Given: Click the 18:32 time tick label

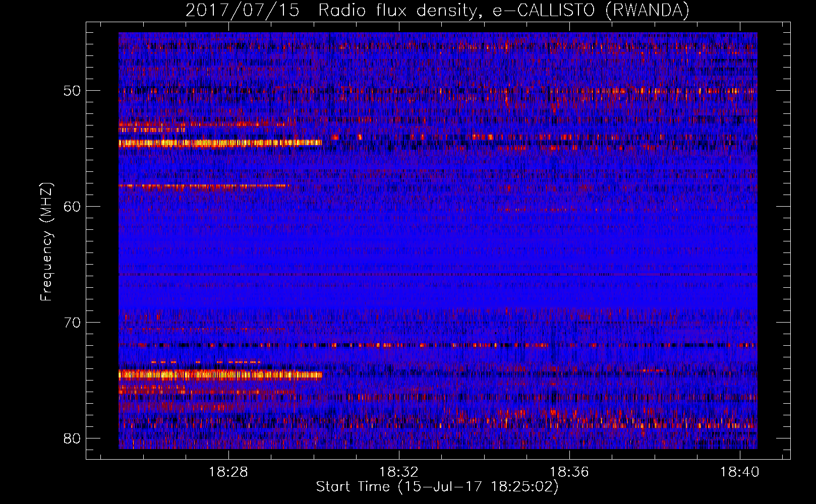Looking at the screenshot, I should pyautogui.click(x=399, y=472).
